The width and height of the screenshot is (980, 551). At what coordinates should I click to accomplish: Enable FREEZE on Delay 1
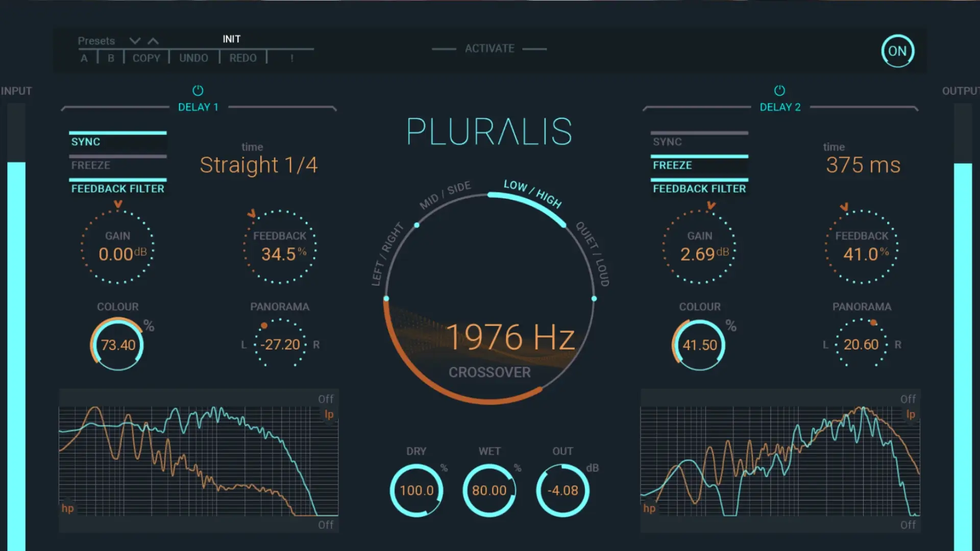point(118,164)
